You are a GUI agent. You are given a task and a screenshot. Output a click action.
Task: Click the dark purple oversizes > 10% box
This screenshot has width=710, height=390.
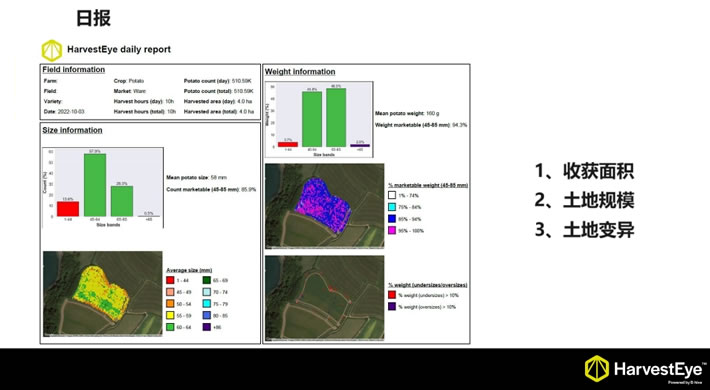click(x=392, y=307)
